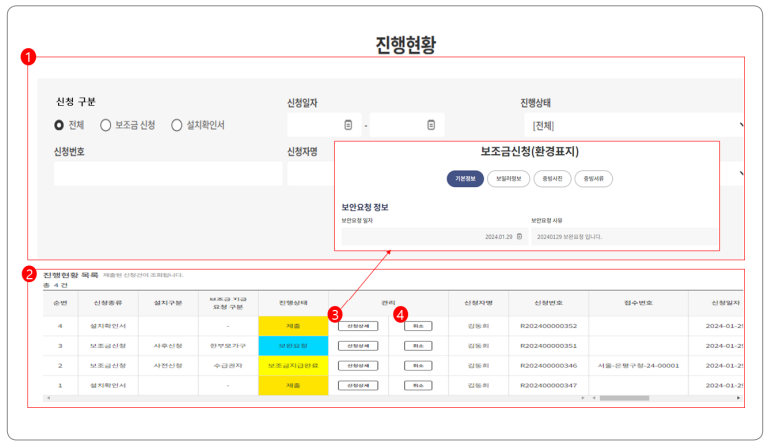Open the 진행상태 [전체] dropdown
The width and height of the screenshot is (771, 446).
coord(633,125)
